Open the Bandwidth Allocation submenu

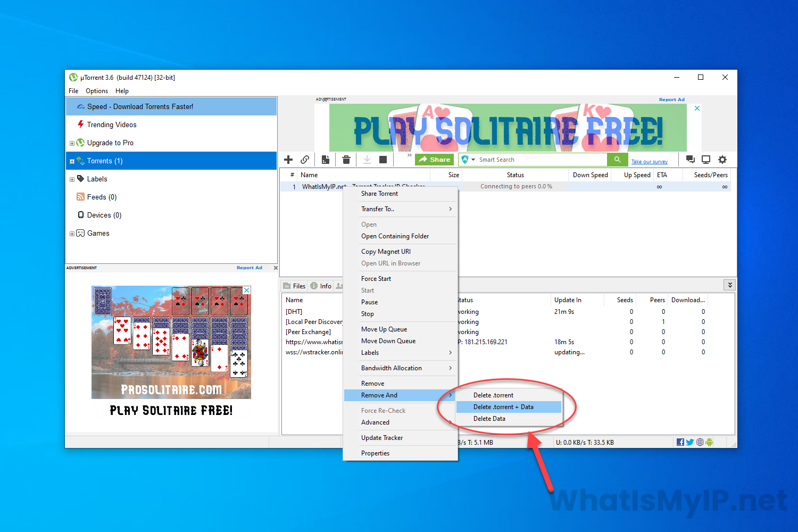point(401,368)
